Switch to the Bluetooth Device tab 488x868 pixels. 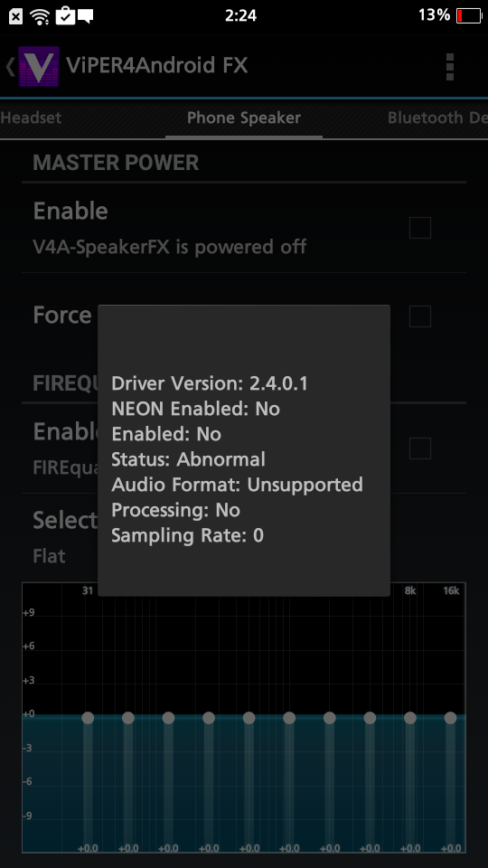point(437,118)
